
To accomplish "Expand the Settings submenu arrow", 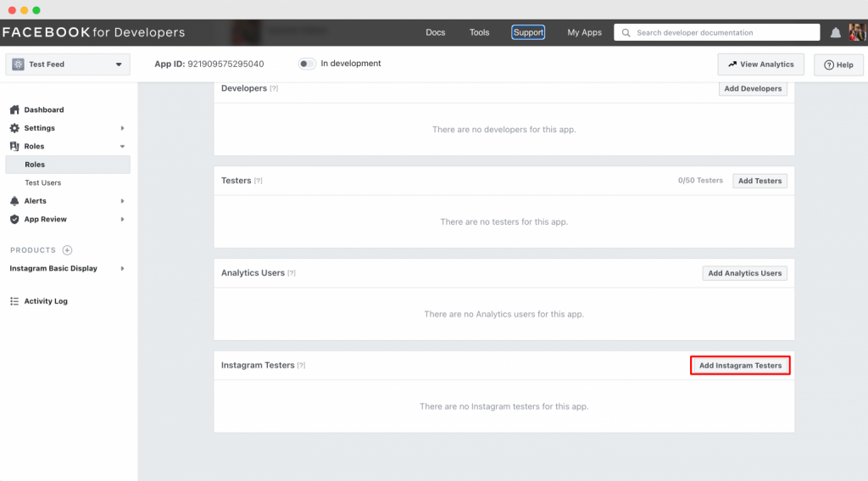I will [122, 128].
